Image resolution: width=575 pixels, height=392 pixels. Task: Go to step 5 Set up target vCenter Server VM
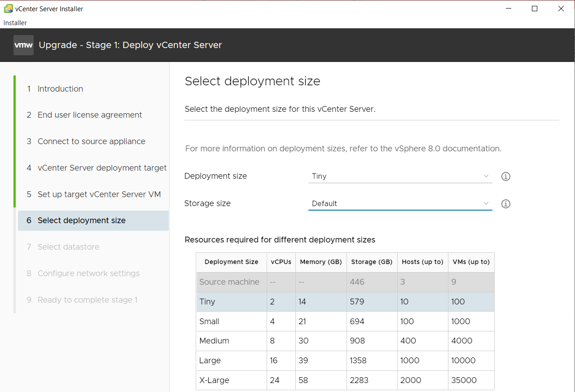point(93,194)
